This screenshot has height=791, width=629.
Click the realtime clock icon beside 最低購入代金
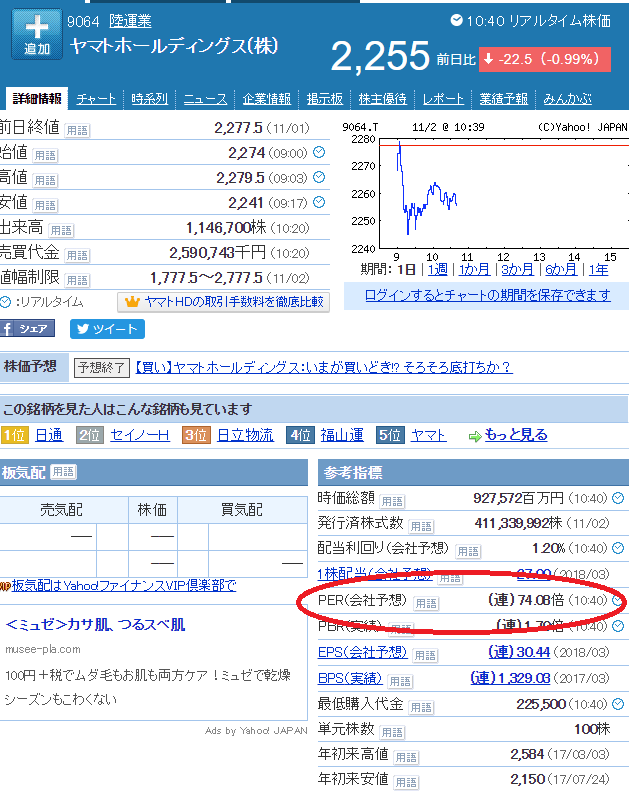618,704
